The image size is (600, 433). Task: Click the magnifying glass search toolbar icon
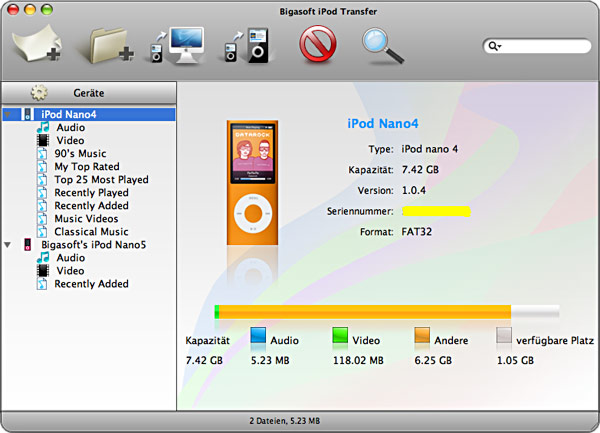(x=383, y=45)
